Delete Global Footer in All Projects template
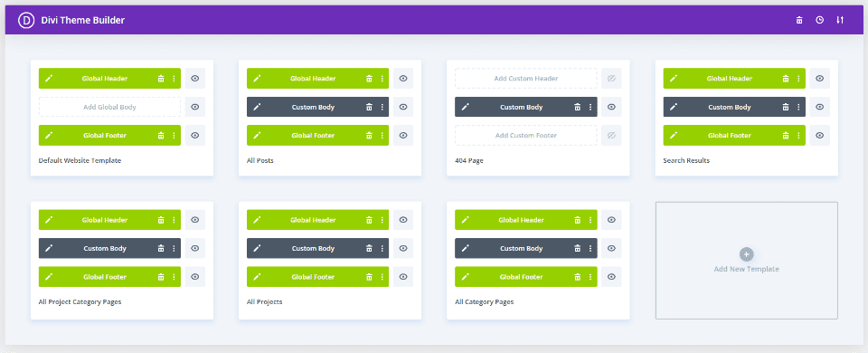Screen dimensions: 868x353 pos(369,277)
